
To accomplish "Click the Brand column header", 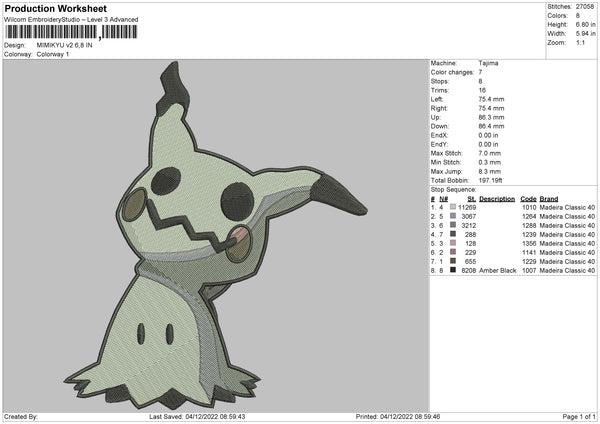I will [549, 199].
